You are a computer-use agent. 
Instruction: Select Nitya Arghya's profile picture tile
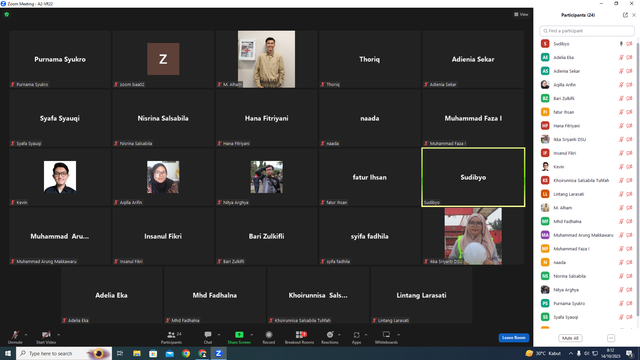point(267,177)
